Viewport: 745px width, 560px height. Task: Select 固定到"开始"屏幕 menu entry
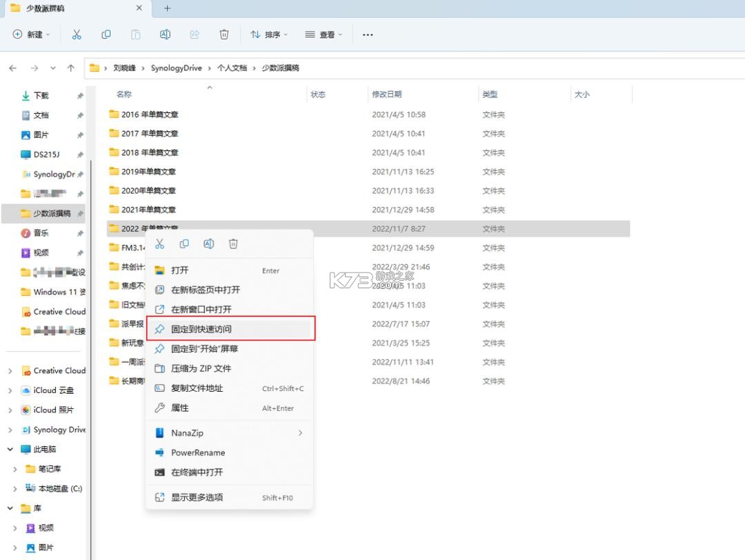click(x=230, y=349)
